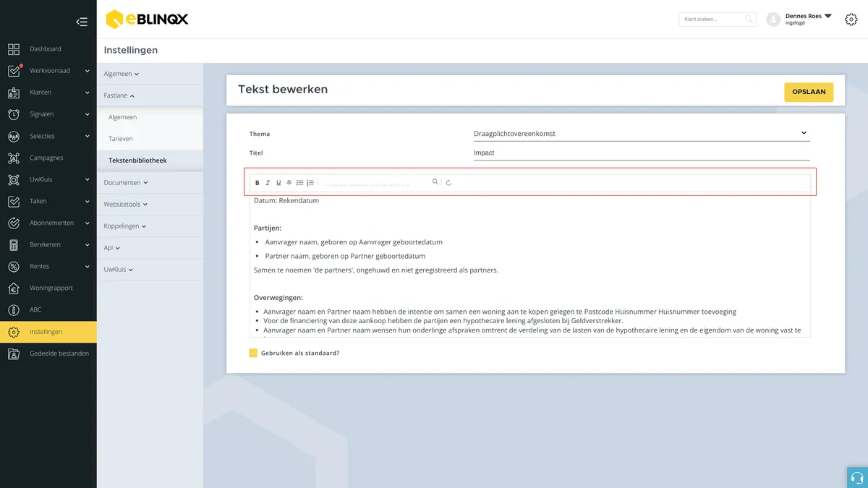
Task: Collapse the Fastlane settings group
Action: point(150,95)
